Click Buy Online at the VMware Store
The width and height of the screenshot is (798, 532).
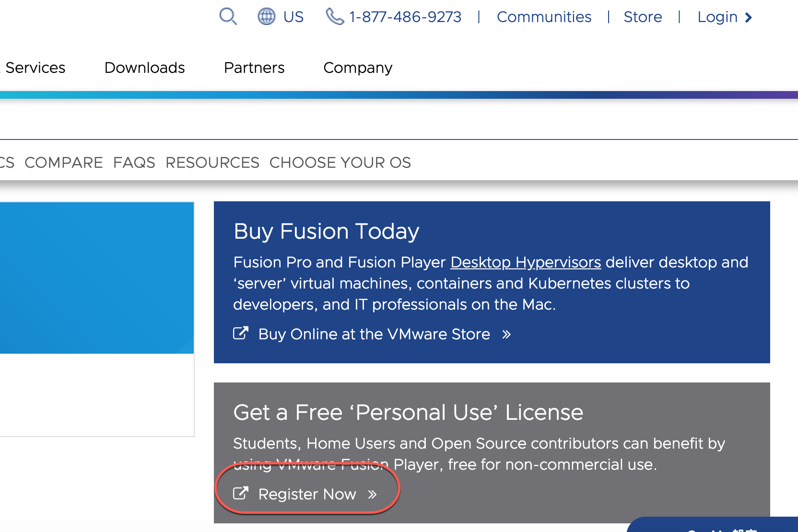375,334
